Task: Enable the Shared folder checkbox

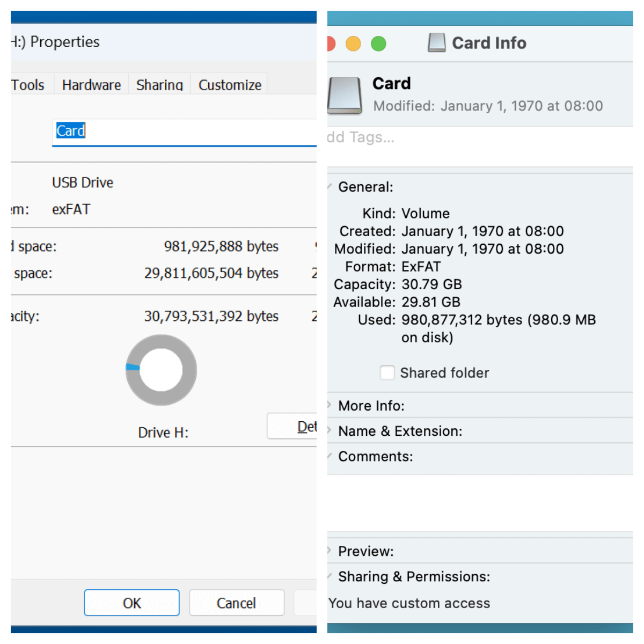Action: 387,372
